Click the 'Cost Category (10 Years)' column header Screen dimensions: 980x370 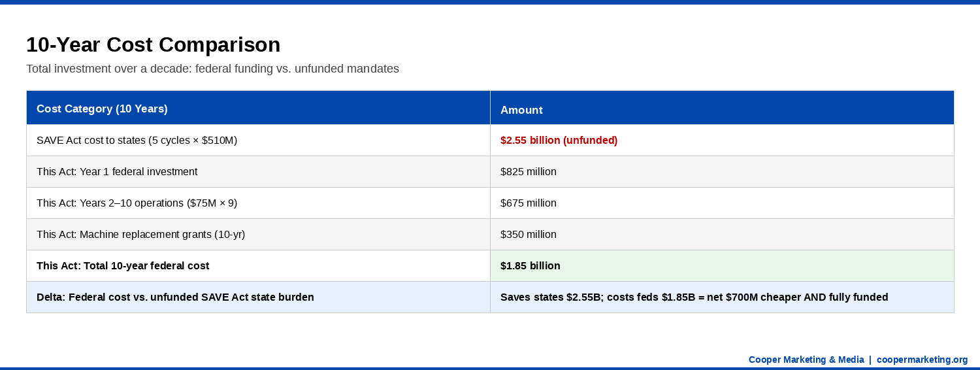(x=258, y=108)
